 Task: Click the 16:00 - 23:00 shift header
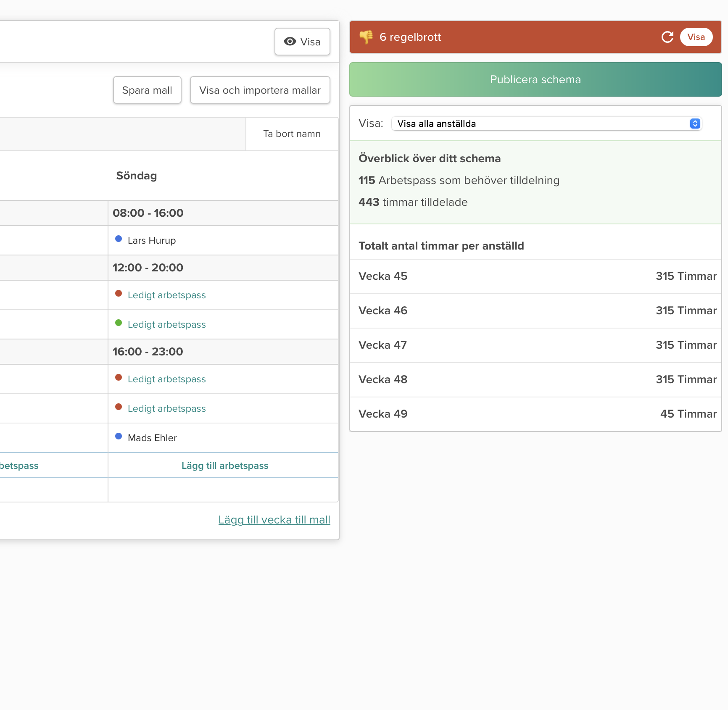click(x=148, y=352)
